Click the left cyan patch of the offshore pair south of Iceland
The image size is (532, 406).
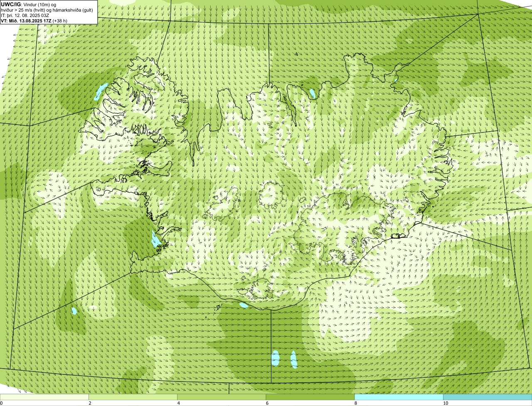pos(275,358)
